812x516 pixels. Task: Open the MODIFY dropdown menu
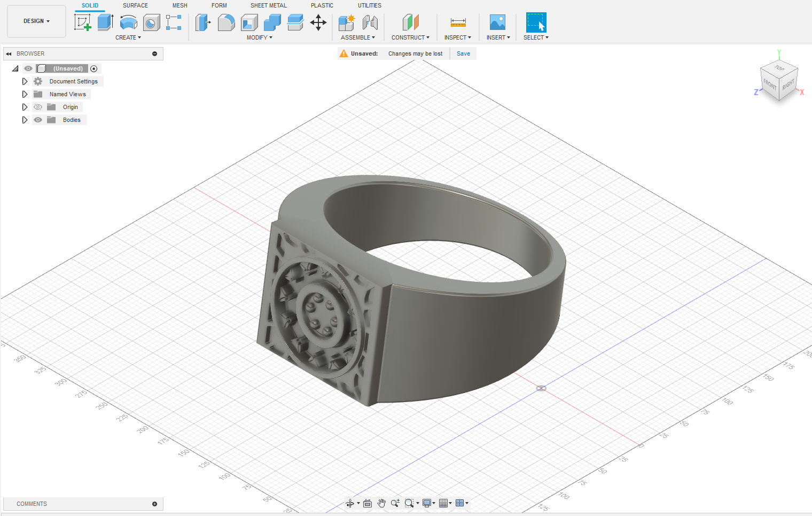tap(260, 37)
